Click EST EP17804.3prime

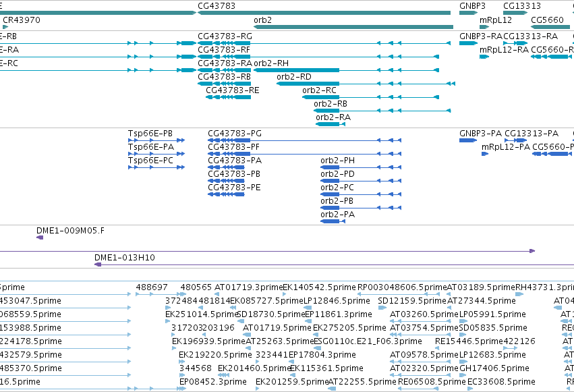tap(322, 356)
